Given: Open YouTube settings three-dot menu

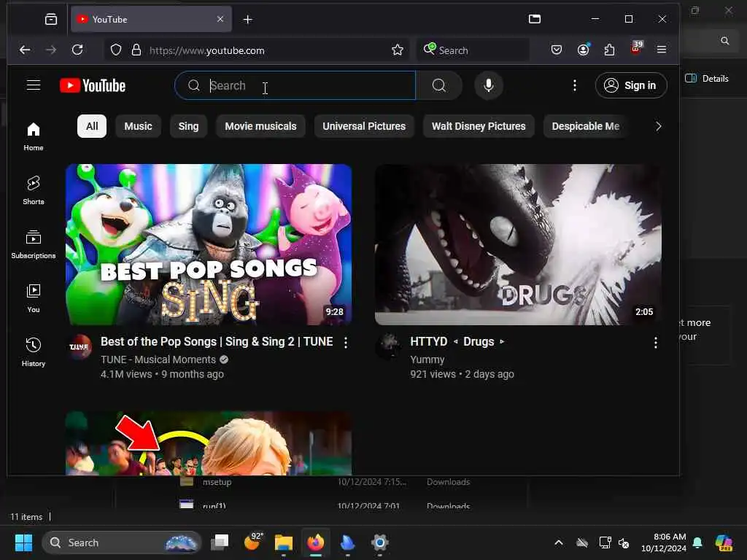Looking at the screenshot, I should click(x=575, y=85).
